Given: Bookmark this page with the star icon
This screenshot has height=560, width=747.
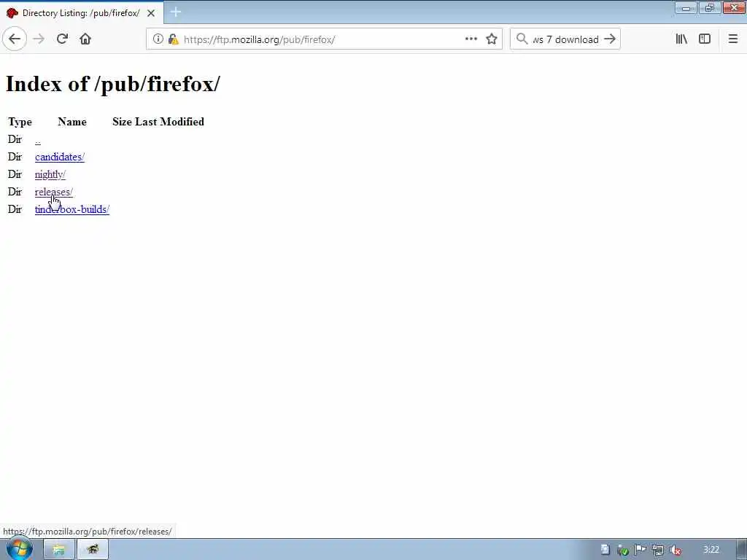Looking at the screenshot, I should click(x=492, y=39).
